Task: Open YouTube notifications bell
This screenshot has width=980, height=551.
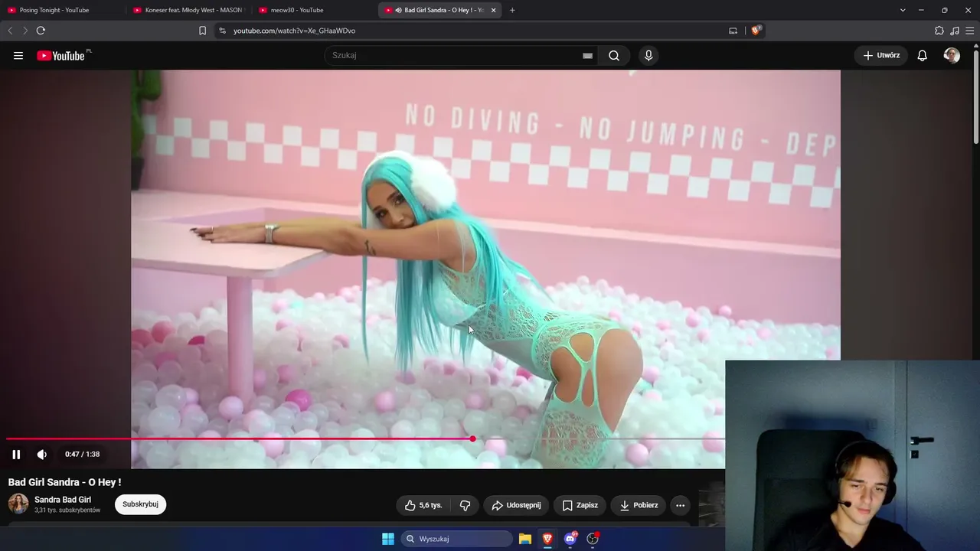Action: pos(923,56)
